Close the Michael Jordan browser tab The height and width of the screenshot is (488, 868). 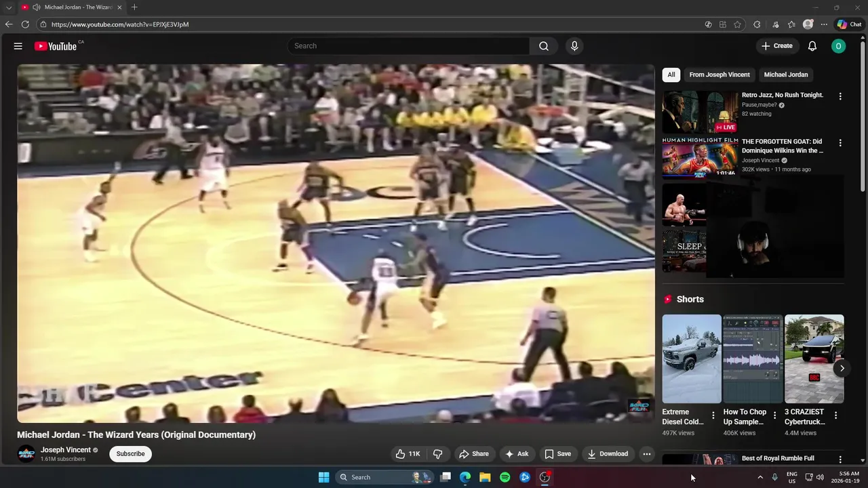point(119,7)
